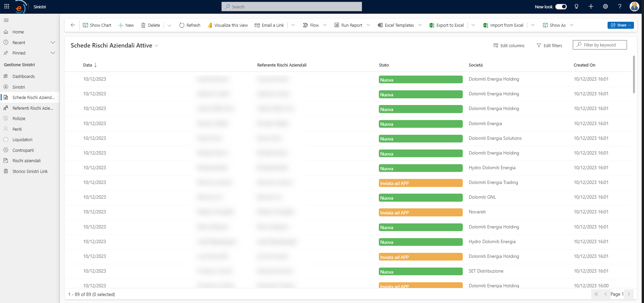Select Dolomiti Energia Solutions cell
The height and width of the screenshot is (303, 644).
495,138
